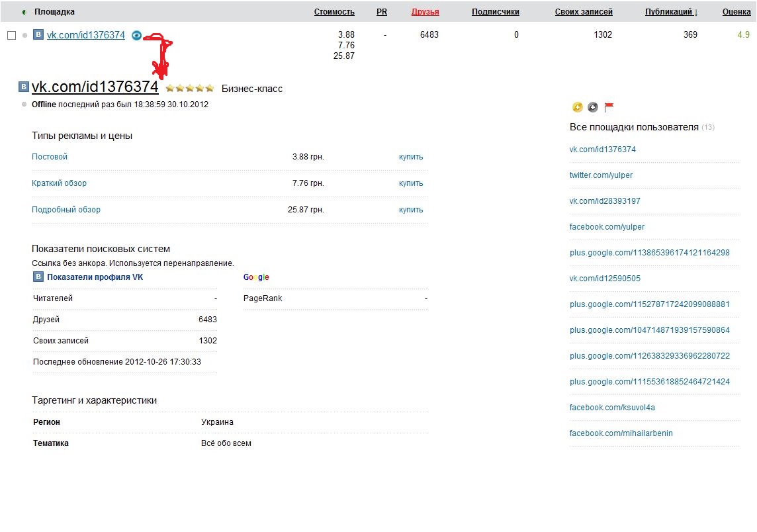757x532 pixels.
Task: Sort table by Публикаций column
Action: pyautogui.click(x=671, y=12)
